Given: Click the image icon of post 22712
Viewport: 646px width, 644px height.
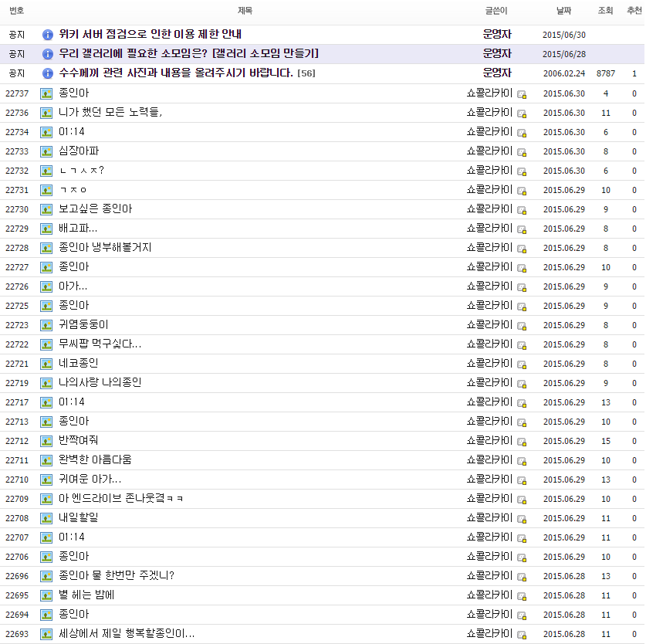Looking at the screenshot, I should click(x=46, y=441).
